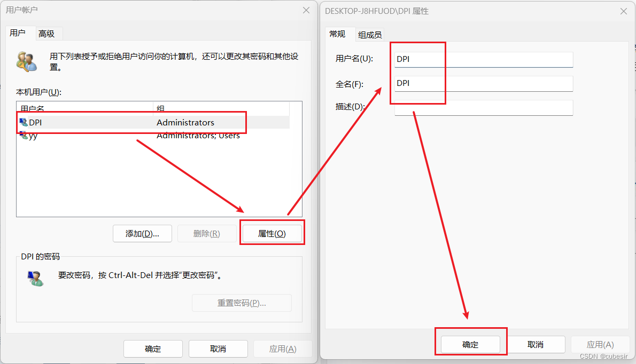
Task: Click 应用(A) in DPI 属性 window
Action: point(600,345)
